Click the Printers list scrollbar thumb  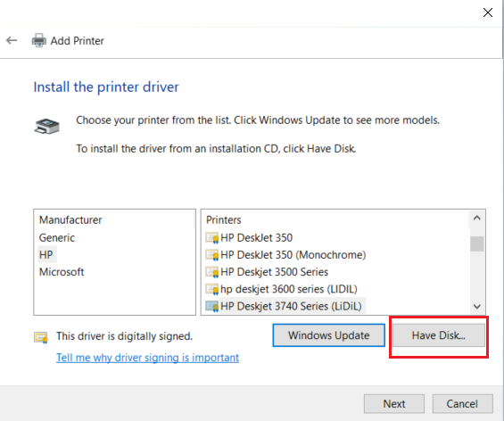(x=477, y=244)
